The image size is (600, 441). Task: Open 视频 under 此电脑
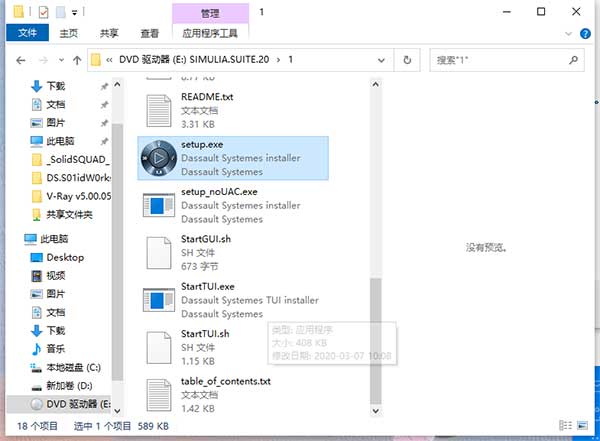56,276
